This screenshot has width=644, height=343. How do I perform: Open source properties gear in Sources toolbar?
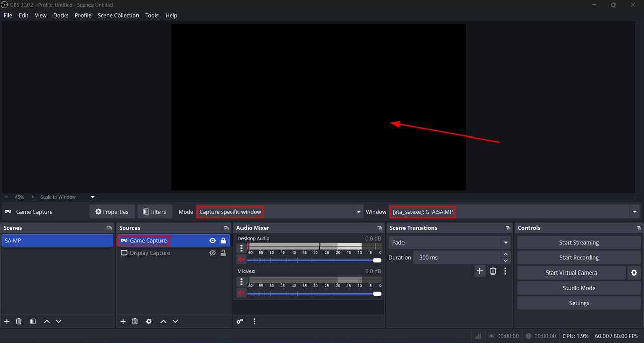pos(149,321)
